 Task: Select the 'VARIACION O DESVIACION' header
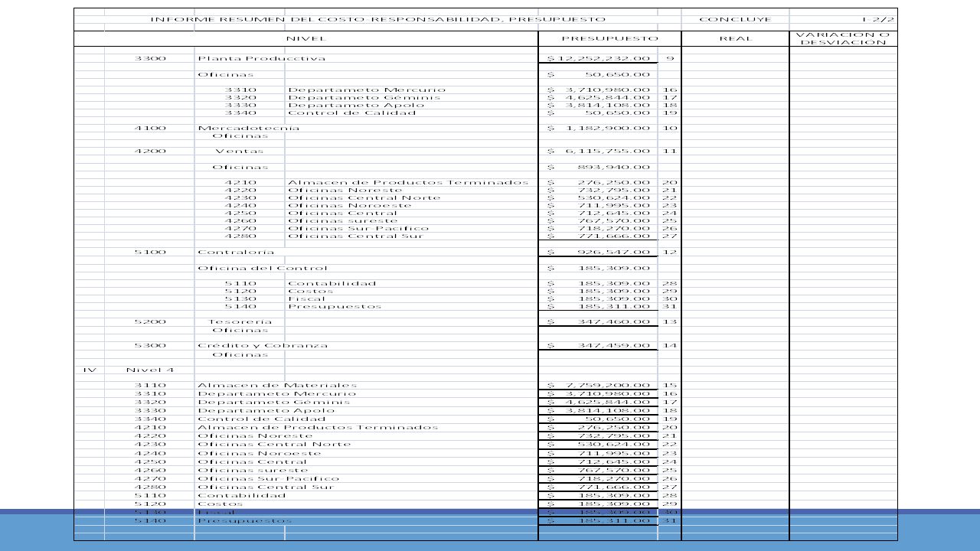coord(843,38)
